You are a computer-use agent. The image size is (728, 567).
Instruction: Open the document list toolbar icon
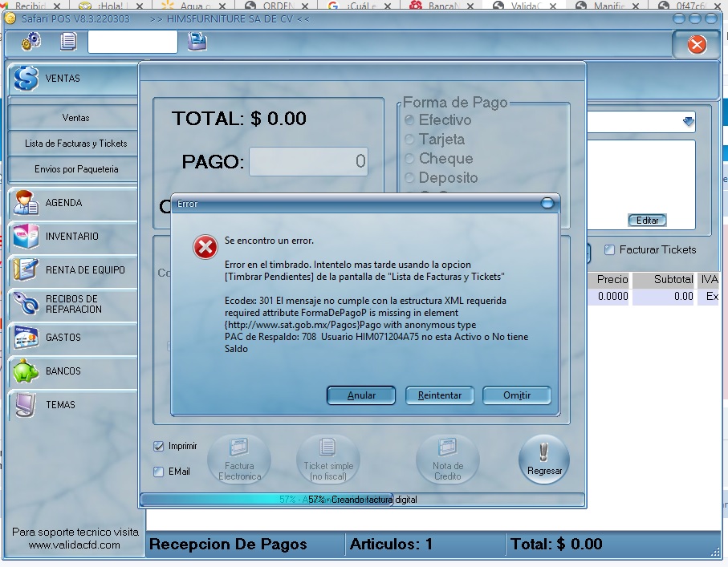click(x=68, y=41)
